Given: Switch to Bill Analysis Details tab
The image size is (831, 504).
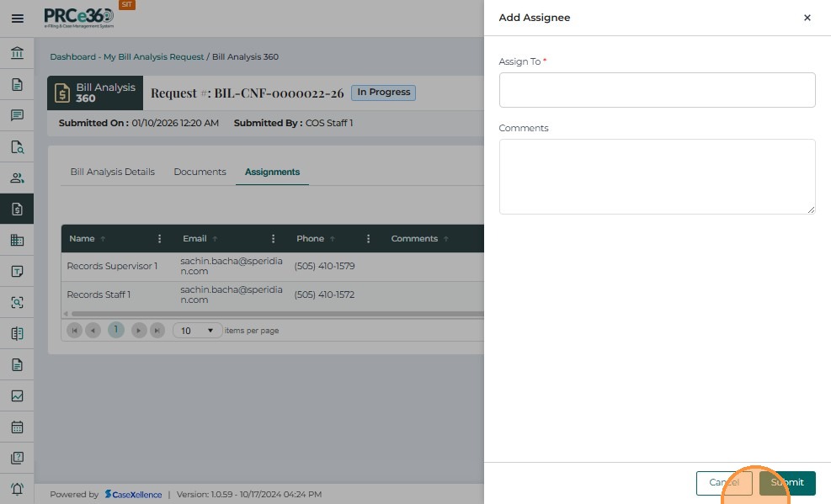Looking at the screenshot, I should [x=112, y=172].
